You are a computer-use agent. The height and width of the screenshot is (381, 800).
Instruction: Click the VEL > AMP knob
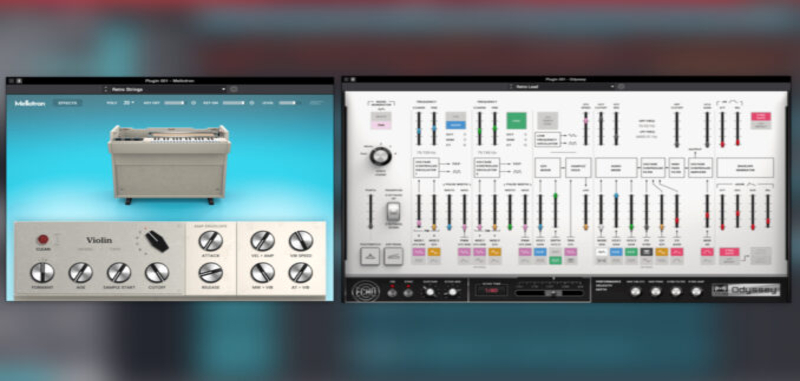[263, 241]
